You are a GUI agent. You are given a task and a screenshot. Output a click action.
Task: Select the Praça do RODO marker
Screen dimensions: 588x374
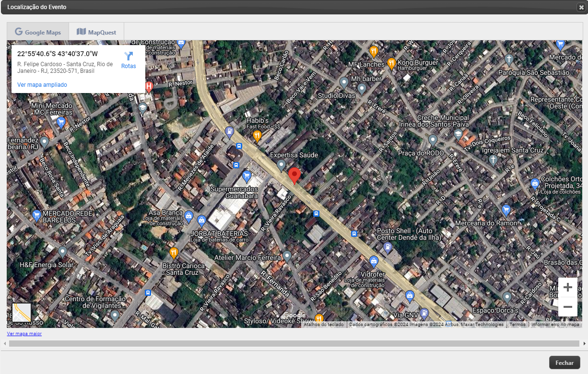[433, 140]
